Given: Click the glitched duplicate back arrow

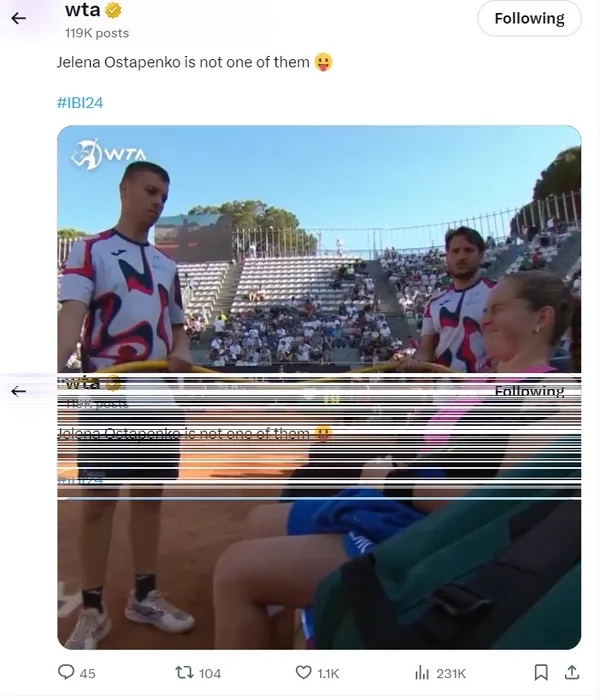Looking at the screenshot, I should (18, 392).
